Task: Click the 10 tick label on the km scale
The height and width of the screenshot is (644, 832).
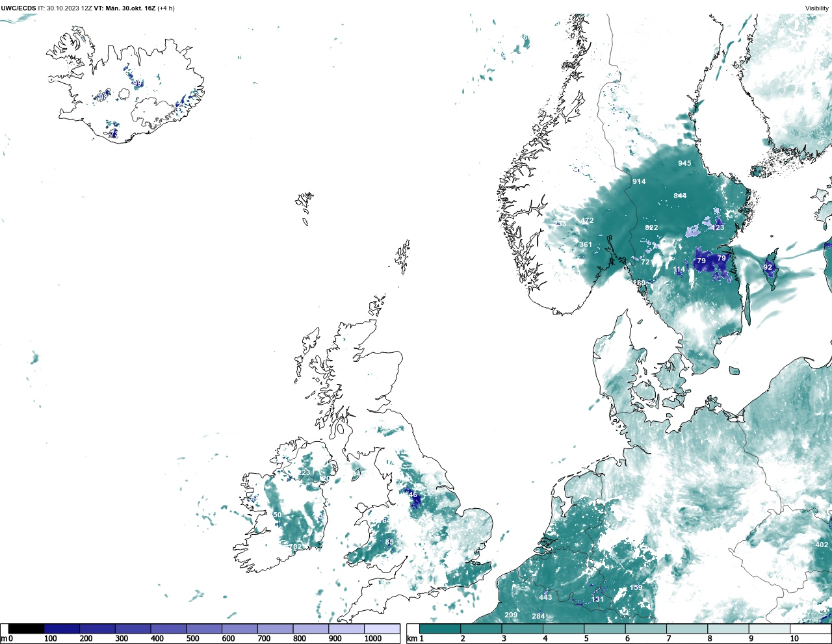Action: pyautogui.click(x=794, y=639)
